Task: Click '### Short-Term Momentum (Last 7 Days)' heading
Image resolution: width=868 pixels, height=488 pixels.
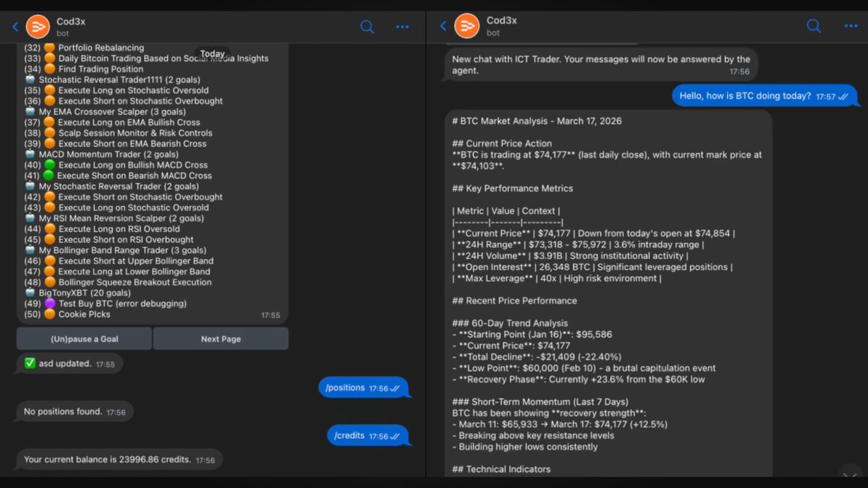Action: click(540, 402)
